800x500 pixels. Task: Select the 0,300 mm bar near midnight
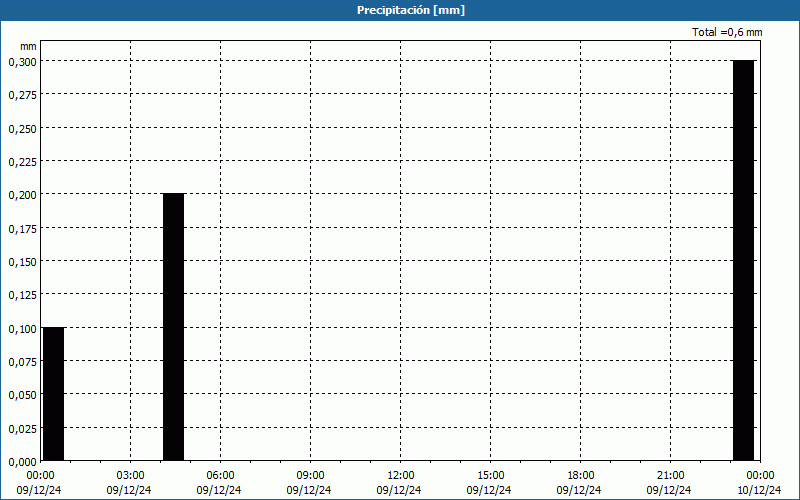743,261
